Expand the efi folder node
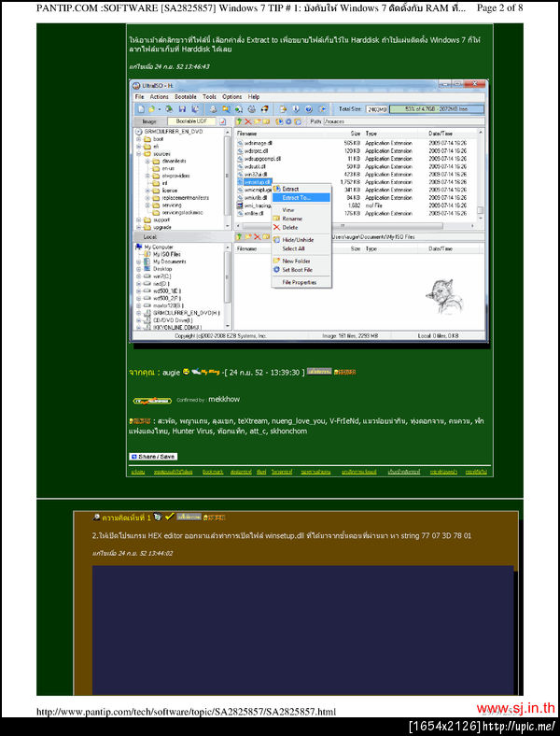The height and width of the screenshot is (736, 560). 139,147
